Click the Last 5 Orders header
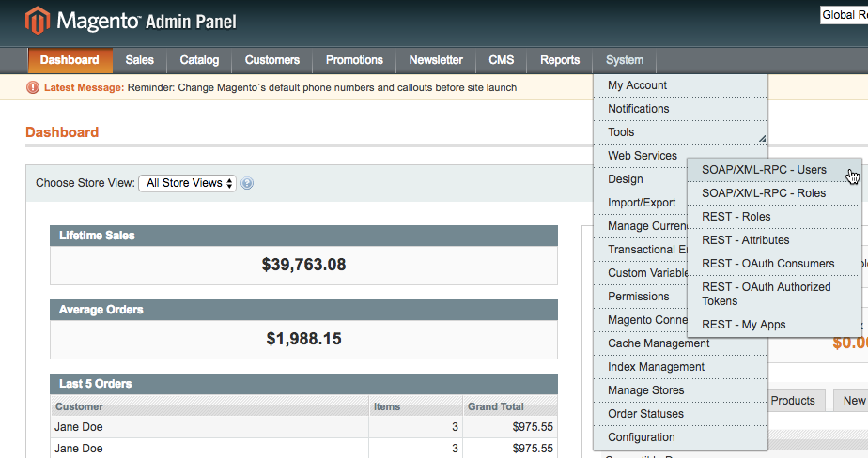The image size is (868, 458). pos(304,384)
